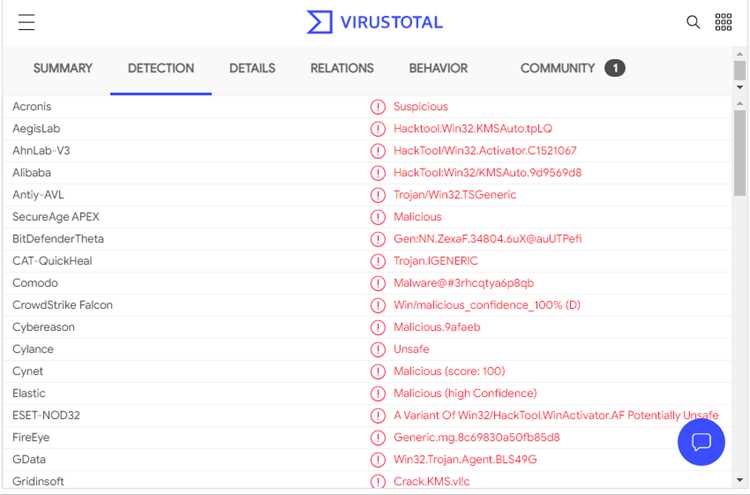The width and height of the screenshot is (750, 495).
Task: Click the warning icon in the SecureAge APEX row
Action: click(x=378, y=217)
